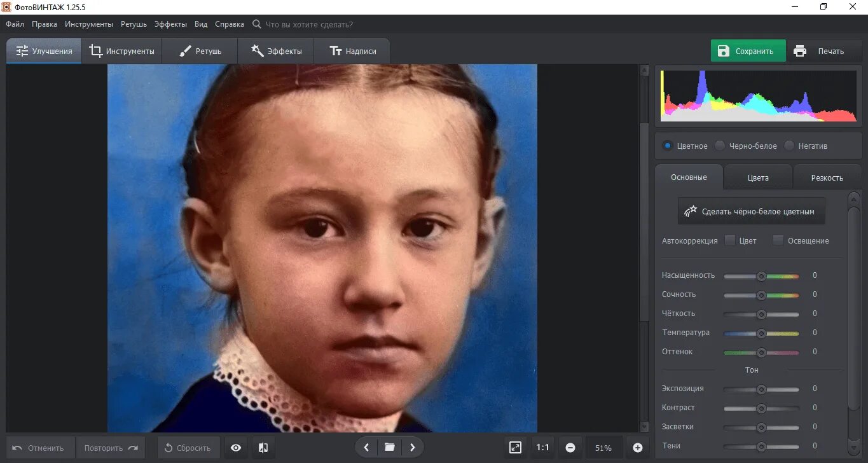
Task: Open the Вид menu
Action: coord(201,24)
